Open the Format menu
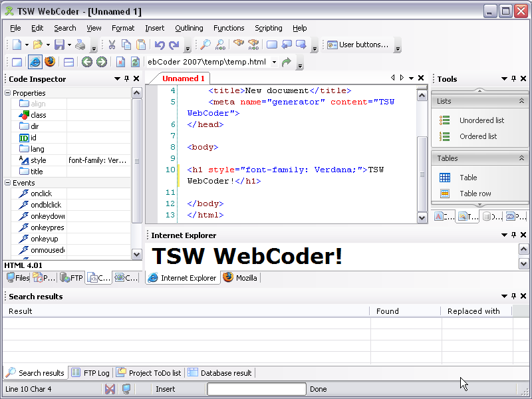Image resolution: width=532 pixels, height=399 pixels. click(x=123, y=28)
